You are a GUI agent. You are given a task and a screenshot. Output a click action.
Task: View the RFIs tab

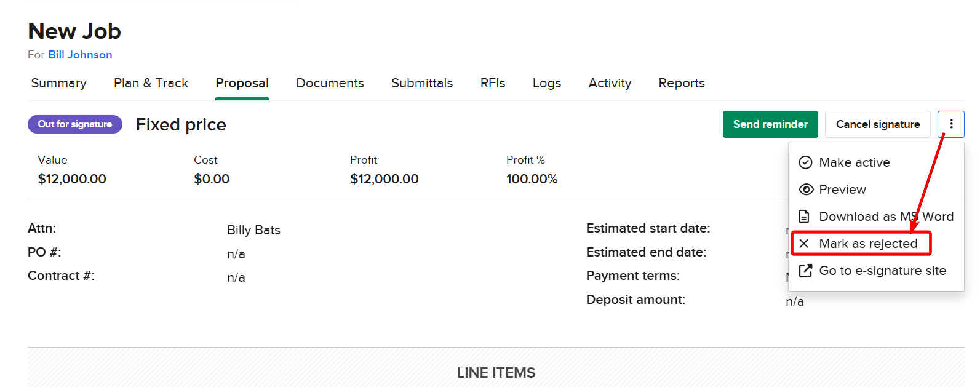[493, 83]
